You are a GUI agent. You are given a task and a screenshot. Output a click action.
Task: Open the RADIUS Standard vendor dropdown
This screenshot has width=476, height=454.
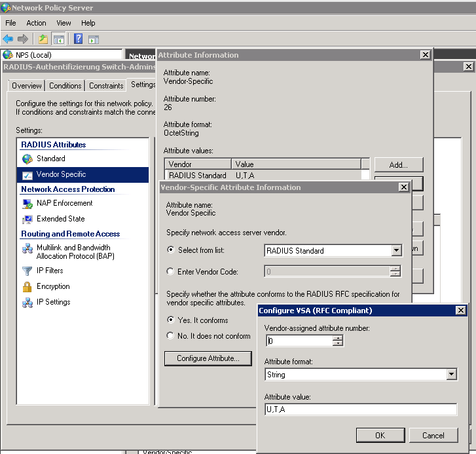click(396, 250)
